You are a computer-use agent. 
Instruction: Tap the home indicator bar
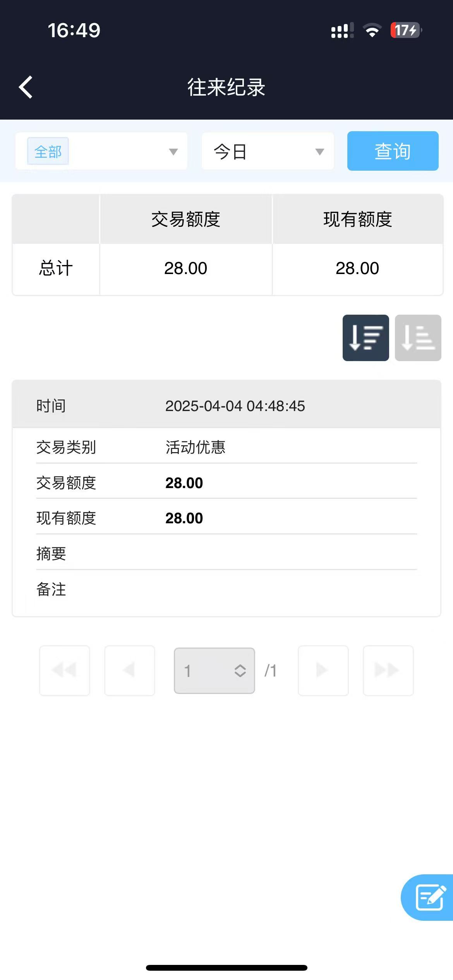[x=226, y=968]
